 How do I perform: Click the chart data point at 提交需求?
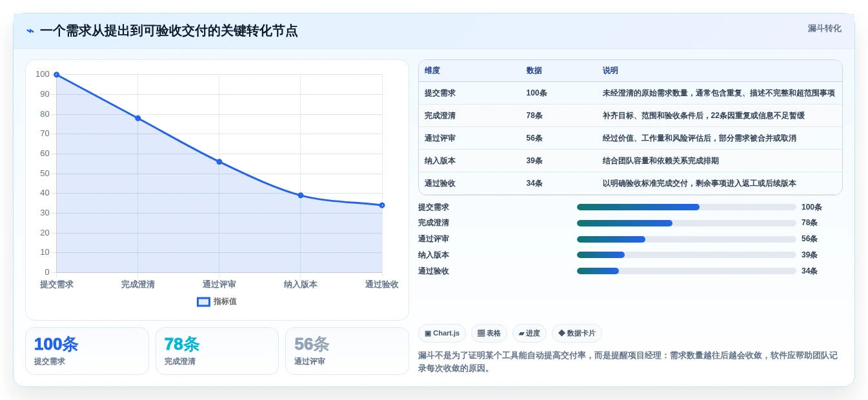[x=57, y=75]
